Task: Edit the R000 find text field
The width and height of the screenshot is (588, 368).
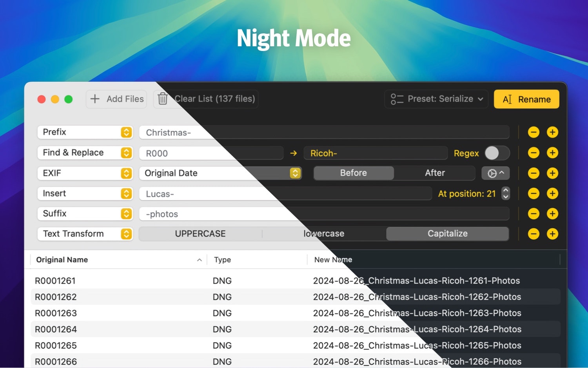Action: (x=211, y=153)
